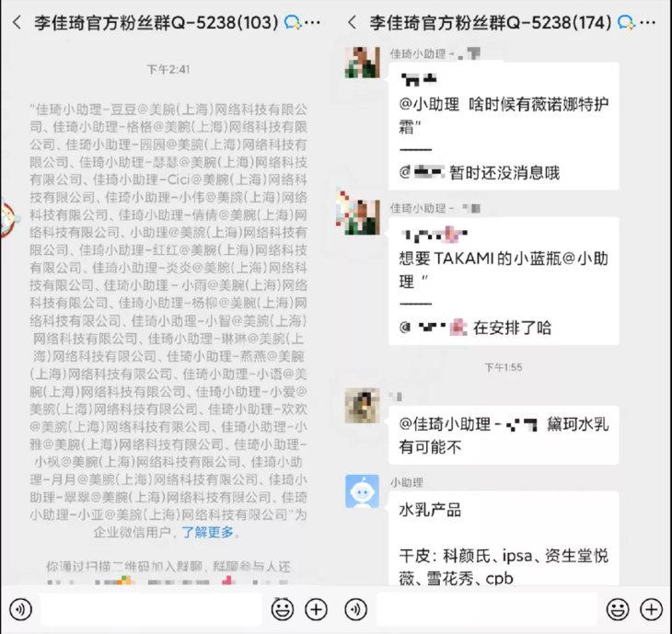This screenshot has width=672, height=634.
Task: Go back from left chat (103)
Action: click(x=17, y=22)
